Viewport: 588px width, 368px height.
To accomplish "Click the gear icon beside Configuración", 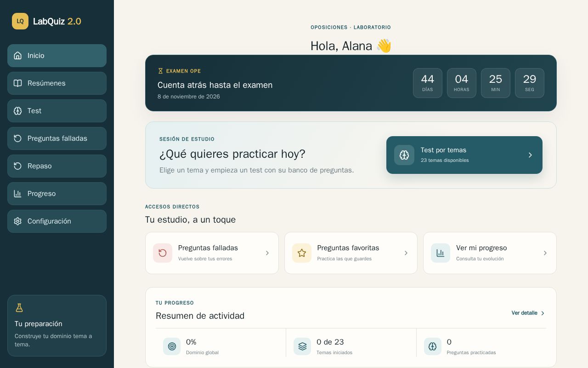I will tap(17, 221).
